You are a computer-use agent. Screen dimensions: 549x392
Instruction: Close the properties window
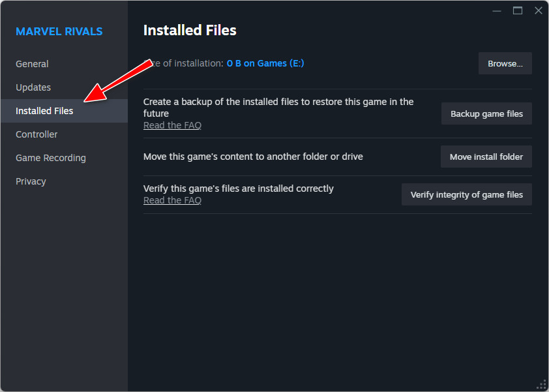coord(539,11)
